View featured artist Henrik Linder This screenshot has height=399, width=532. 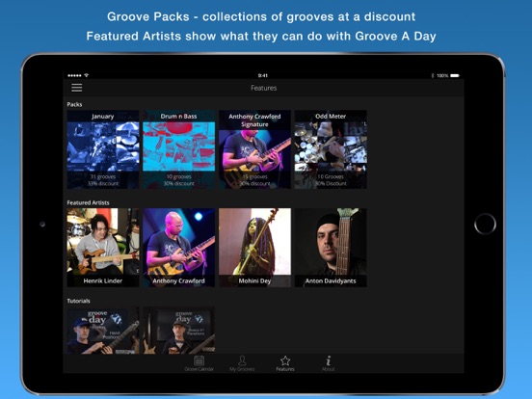103,248
